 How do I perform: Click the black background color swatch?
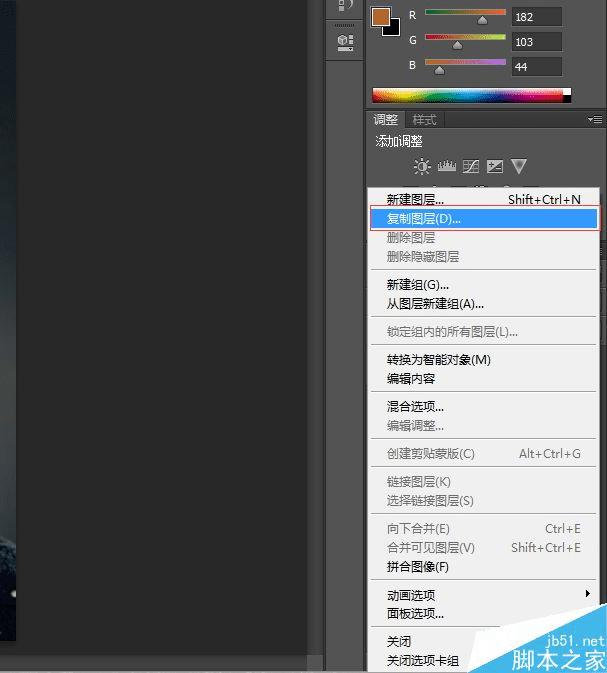coord(394,30)
